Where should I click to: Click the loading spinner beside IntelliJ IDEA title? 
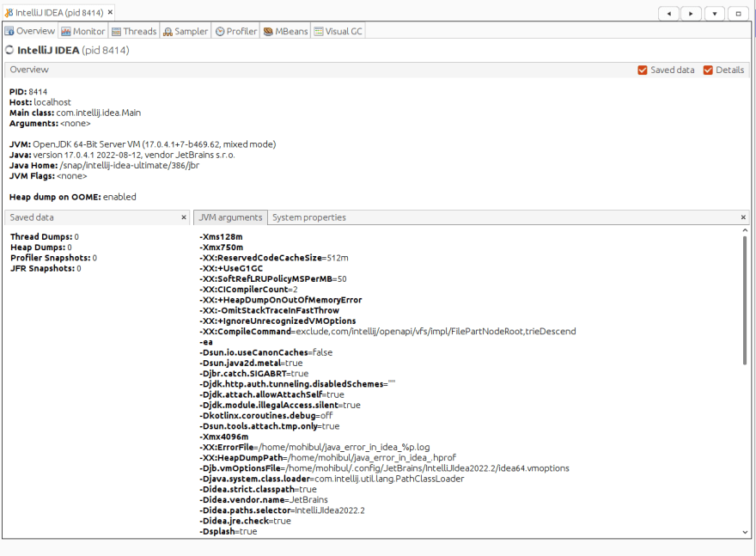pyautogui.click(x=9, y=50)
